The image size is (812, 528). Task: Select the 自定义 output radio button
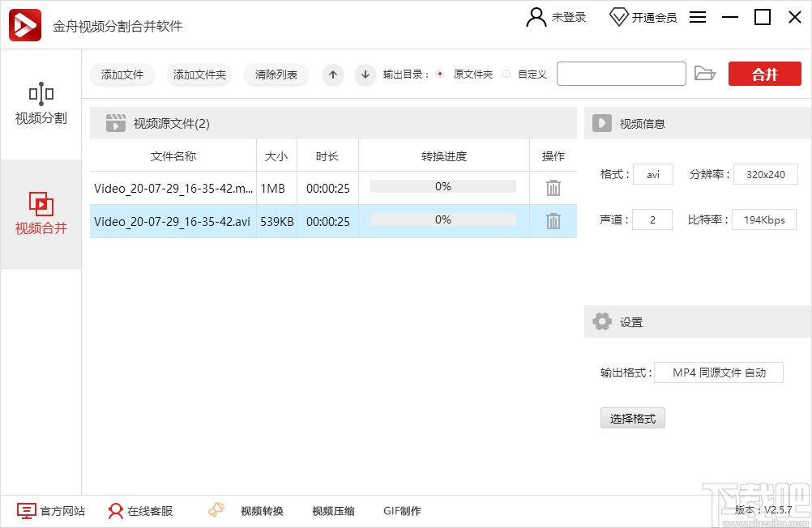[x=506, y=74]
